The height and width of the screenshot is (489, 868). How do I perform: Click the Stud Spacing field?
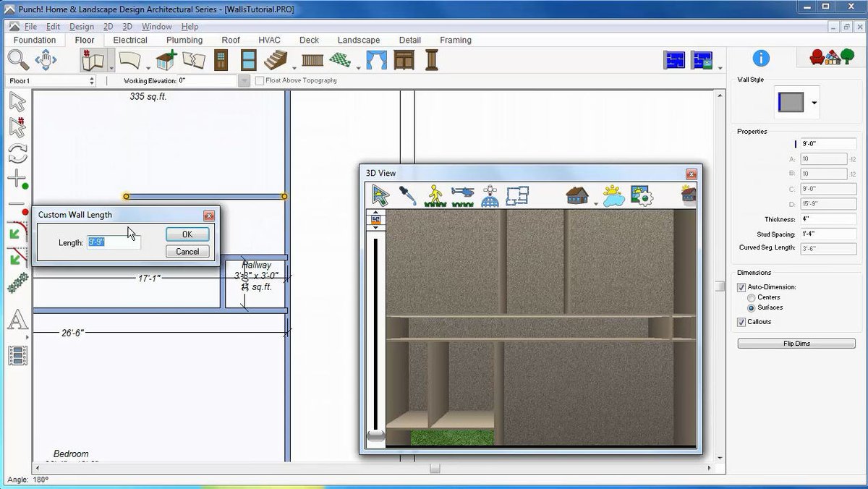827,234
